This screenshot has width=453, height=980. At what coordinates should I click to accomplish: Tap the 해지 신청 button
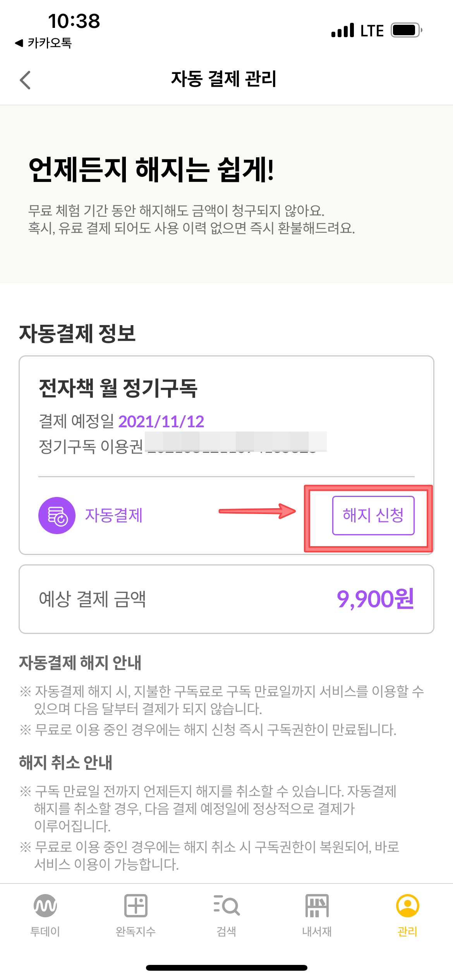click(x=373, y=516)
